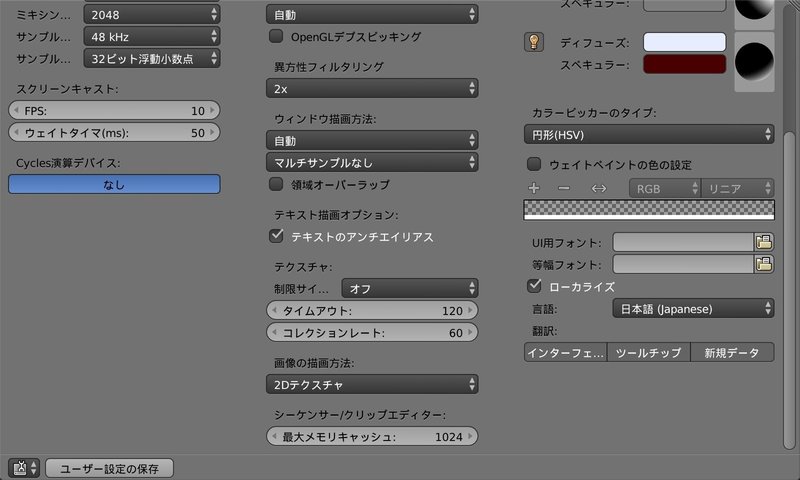
Task: Click the increase arrow on タイムアウト field
Action: pos(470,311)
